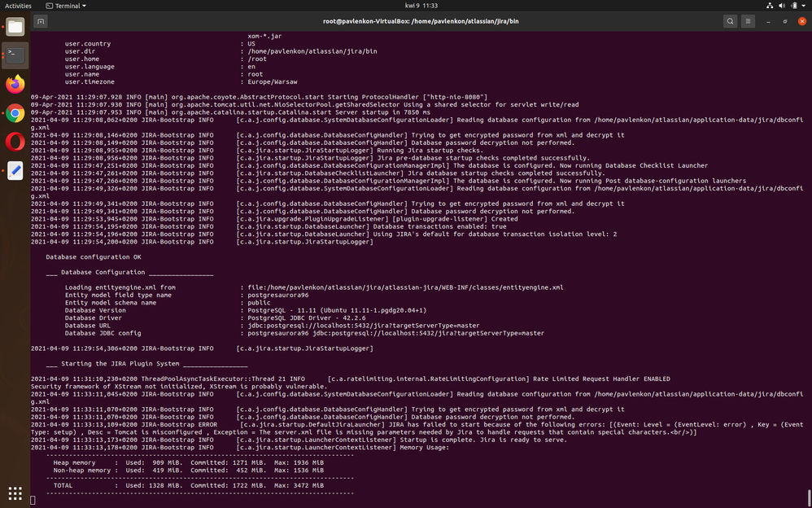Click the network icon in the top bar
This screenshot has width=812, height=508.
click(770, 6)
